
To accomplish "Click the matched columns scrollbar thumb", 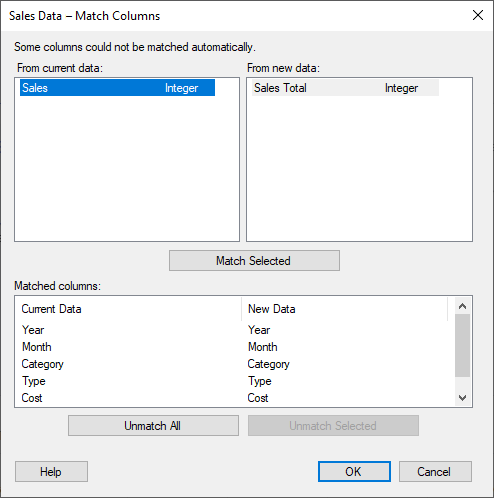I will click(462, 345).
